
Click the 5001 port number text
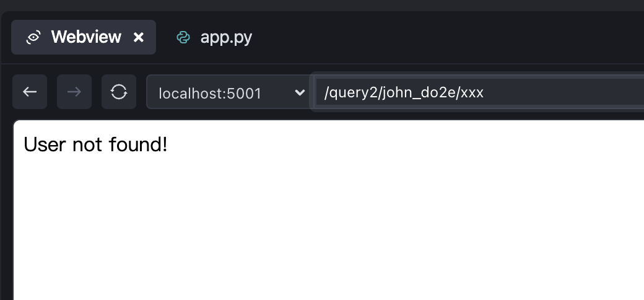click(244, 94)
